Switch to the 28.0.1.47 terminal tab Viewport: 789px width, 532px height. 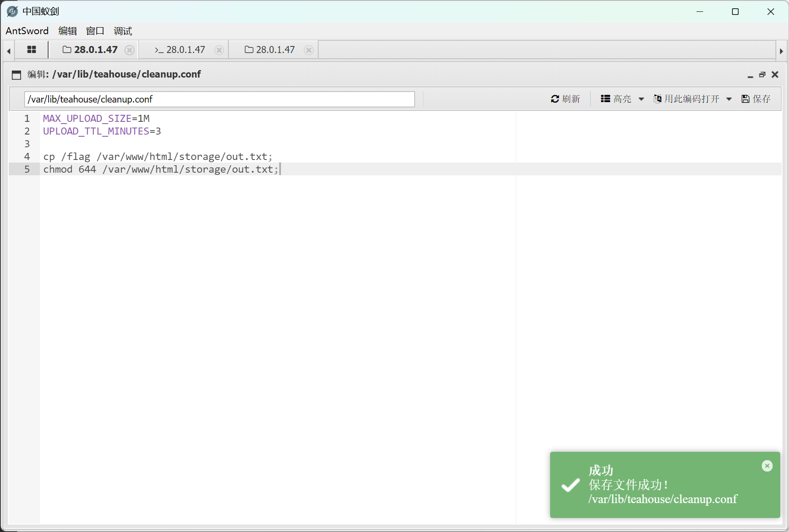(x=180, y=50)
